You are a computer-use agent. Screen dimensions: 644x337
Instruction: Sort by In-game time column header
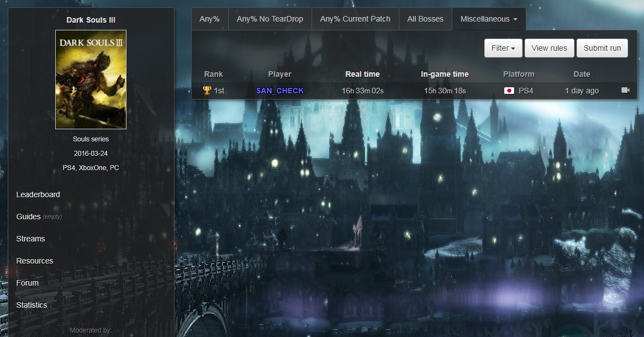coord(445,75)
